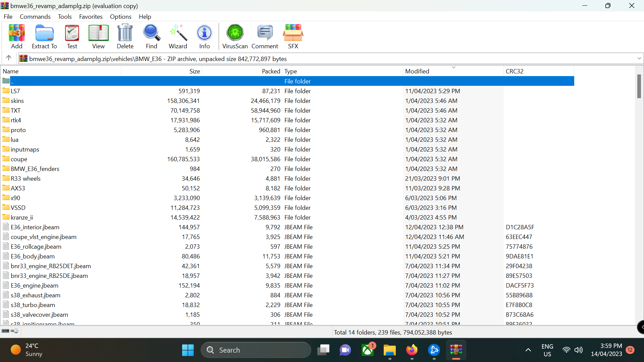Image resolution: width=644 pixels, height=362 pixels.
Task: Go up one folder level arrow
Action: 9,58
